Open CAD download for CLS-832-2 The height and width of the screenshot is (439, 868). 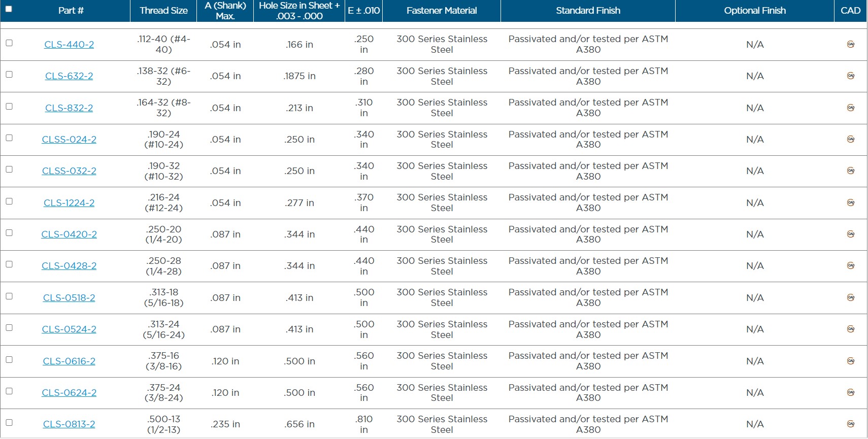tap(851, 108)
